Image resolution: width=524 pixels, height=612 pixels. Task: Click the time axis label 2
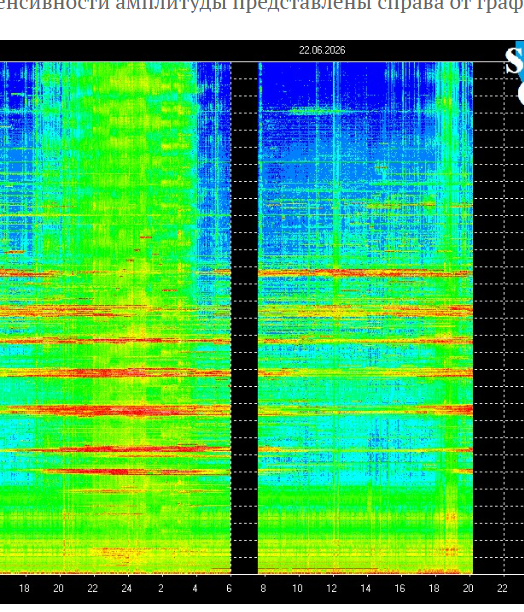(161, 588)
